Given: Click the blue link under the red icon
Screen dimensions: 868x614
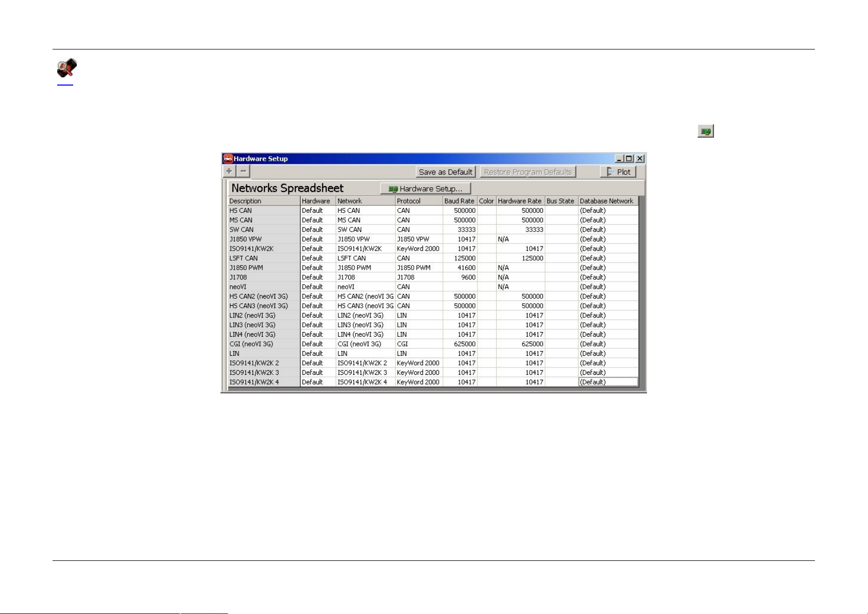Looking at the screenshot, I should click(65, 84).
